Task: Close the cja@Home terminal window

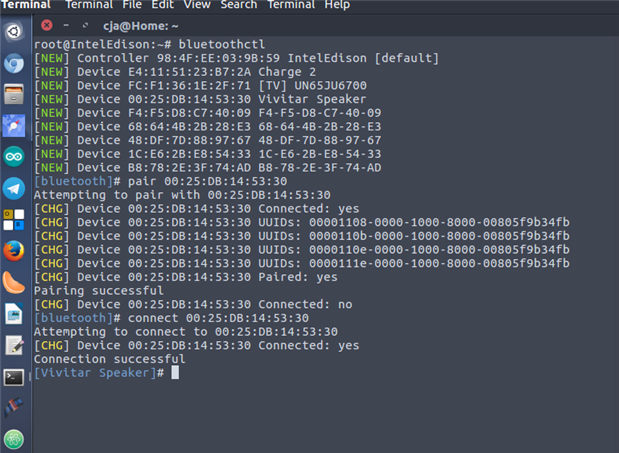Action: point(47,25)
